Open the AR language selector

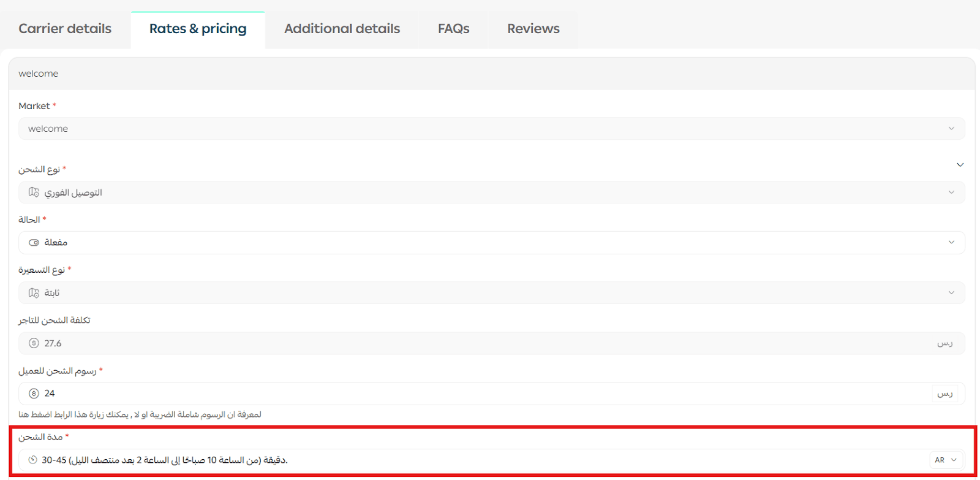point(946,460)
